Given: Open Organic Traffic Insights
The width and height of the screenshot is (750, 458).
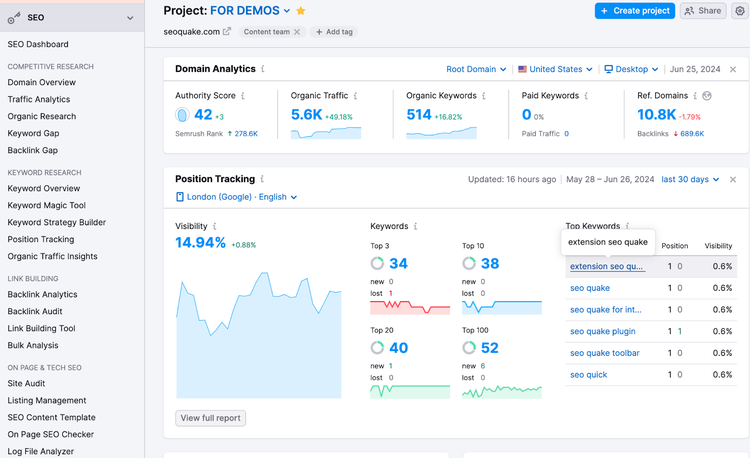Looking at the screenshot, I should pos(52,256).
